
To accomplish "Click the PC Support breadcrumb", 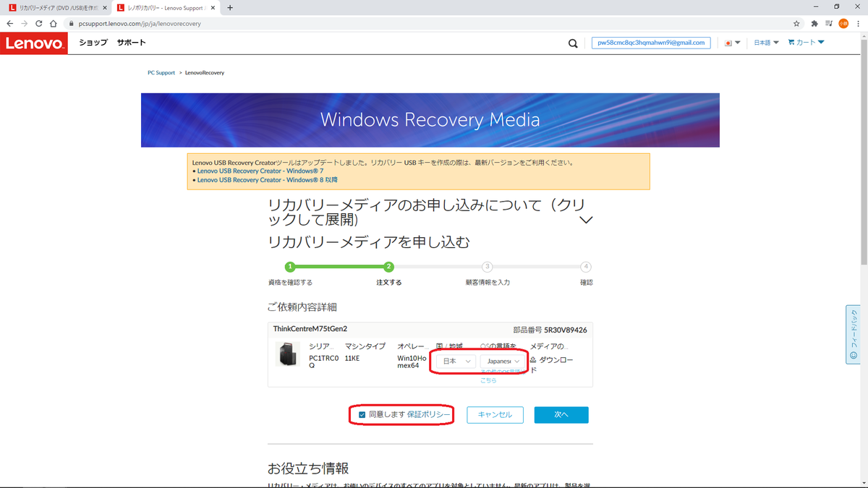I will pos(161,73).
